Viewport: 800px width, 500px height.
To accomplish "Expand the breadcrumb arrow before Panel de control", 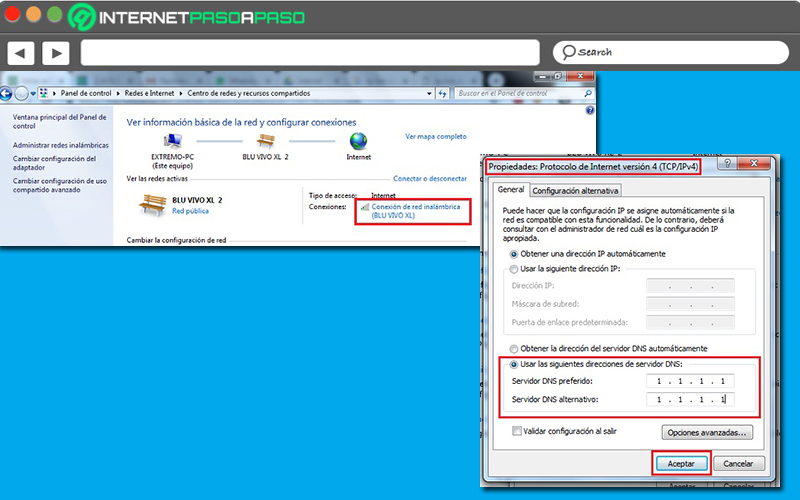I will (x=54, y=93).
